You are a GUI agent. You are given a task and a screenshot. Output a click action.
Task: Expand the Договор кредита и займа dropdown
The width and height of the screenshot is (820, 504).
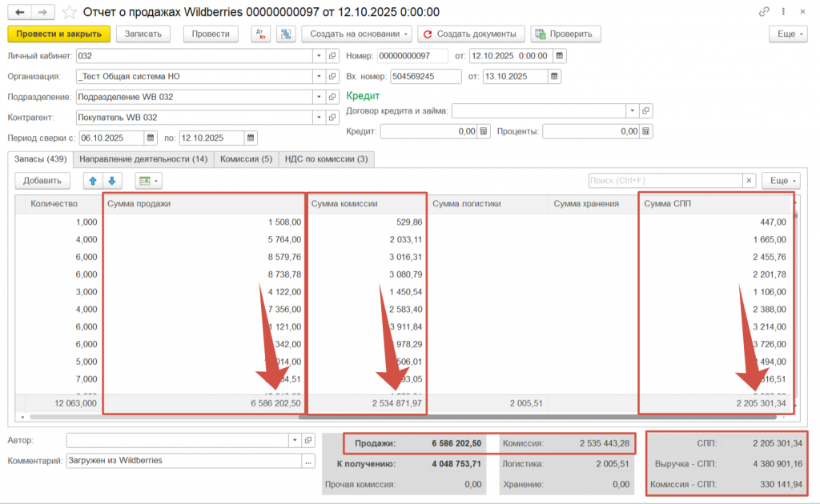click(x=632, y=110)
